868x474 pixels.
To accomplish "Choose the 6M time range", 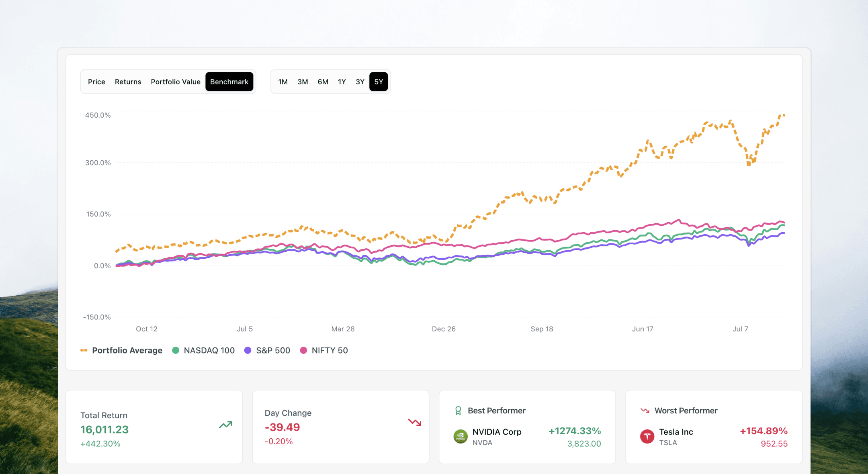I will pyautogui.click(x=323, y=82).
